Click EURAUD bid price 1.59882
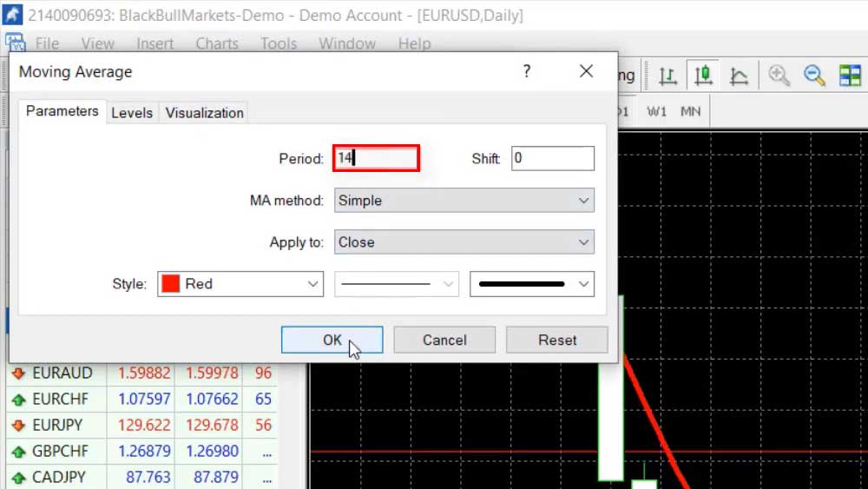 click(x=144, y=373)
